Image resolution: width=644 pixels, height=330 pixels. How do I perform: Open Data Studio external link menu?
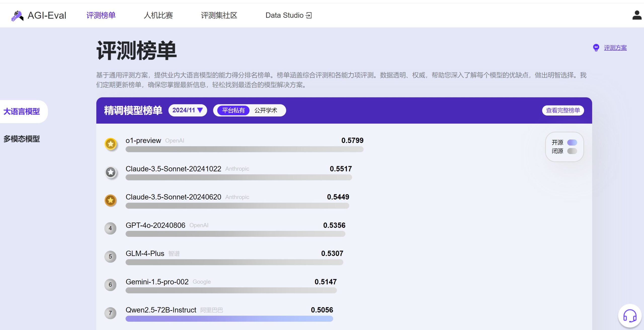[x=288, y=15]
